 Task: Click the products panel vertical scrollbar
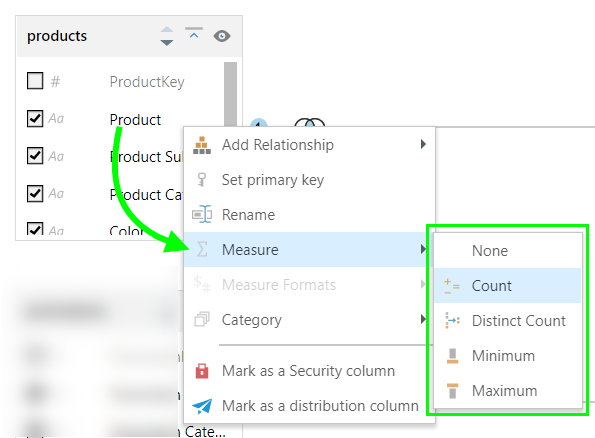pyautogui.click(x=230, y=94)
